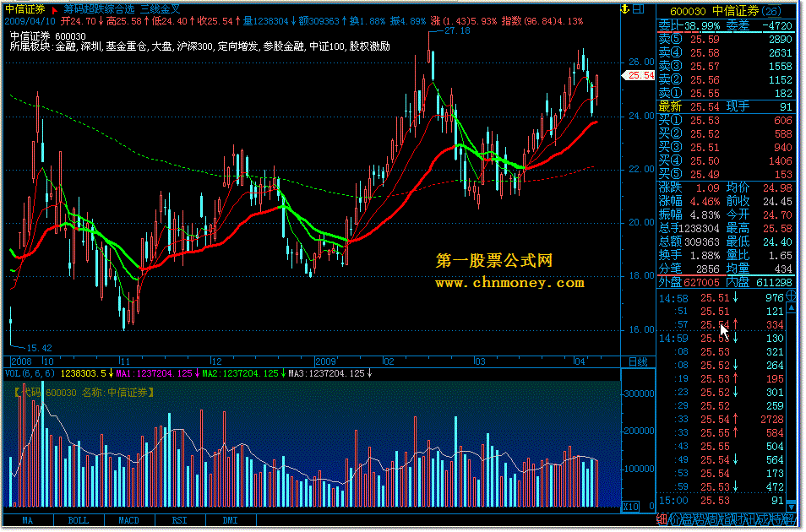This screenshot has width=806, height=532.
Task: Click the MA2:1237204.125 volume value
Action: coord(240,374)
